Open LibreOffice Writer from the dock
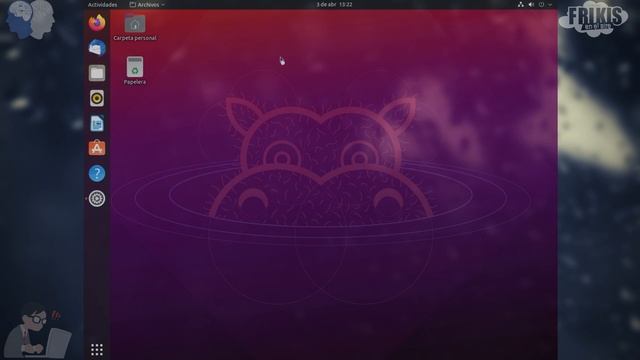 coord(97,123)
